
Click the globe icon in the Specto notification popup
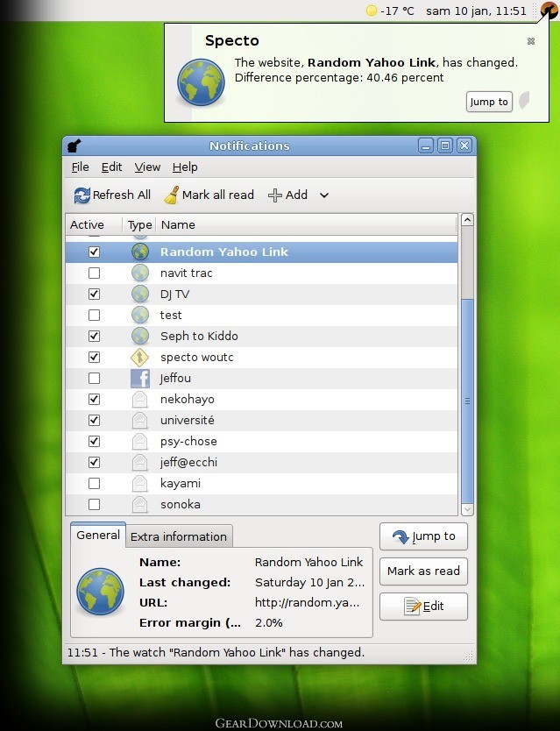201,82
